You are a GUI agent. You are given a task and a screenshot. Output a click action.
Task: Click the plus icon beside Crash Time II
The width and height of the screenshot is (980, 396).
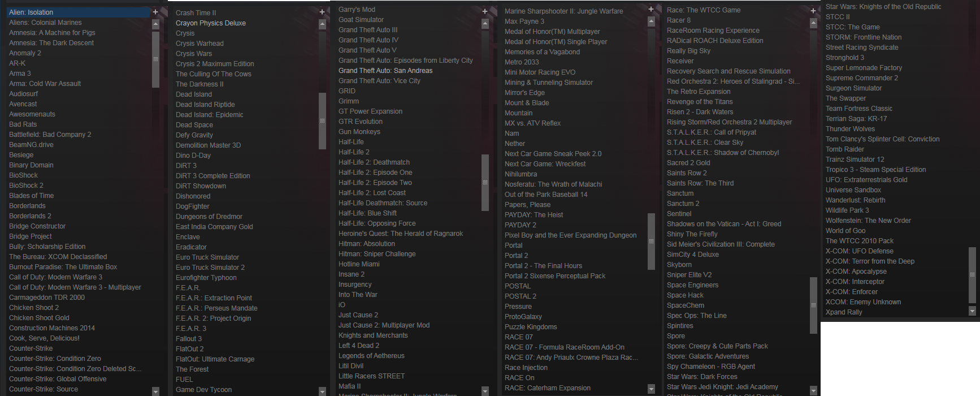point(322,12)
